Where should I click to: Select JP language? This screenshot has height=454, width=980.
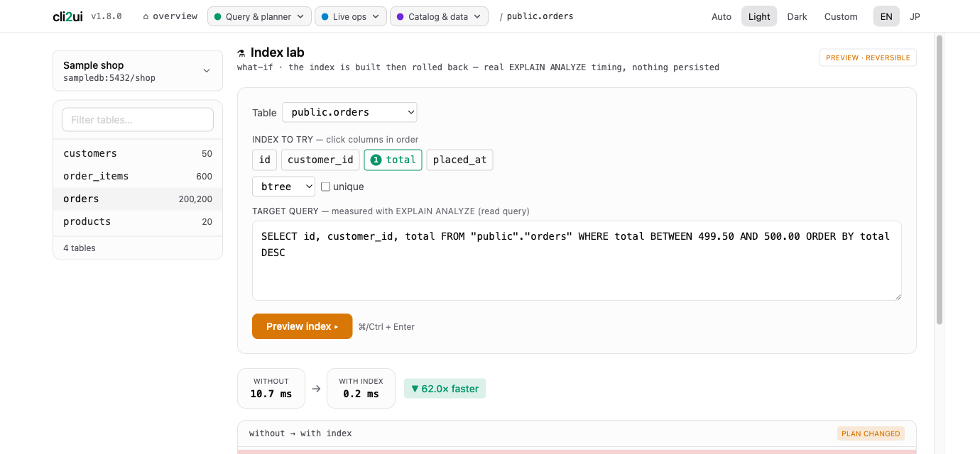tap(915, 16)
